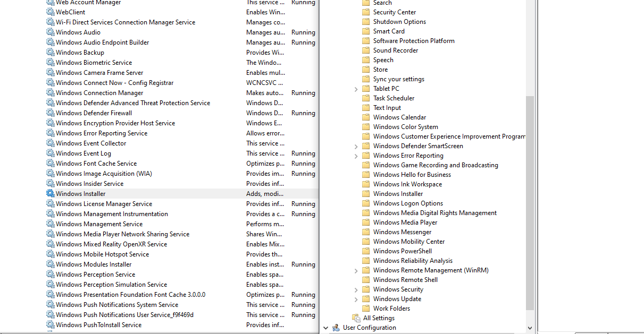Expand the Tablet PC tree node

coord(356,89)
